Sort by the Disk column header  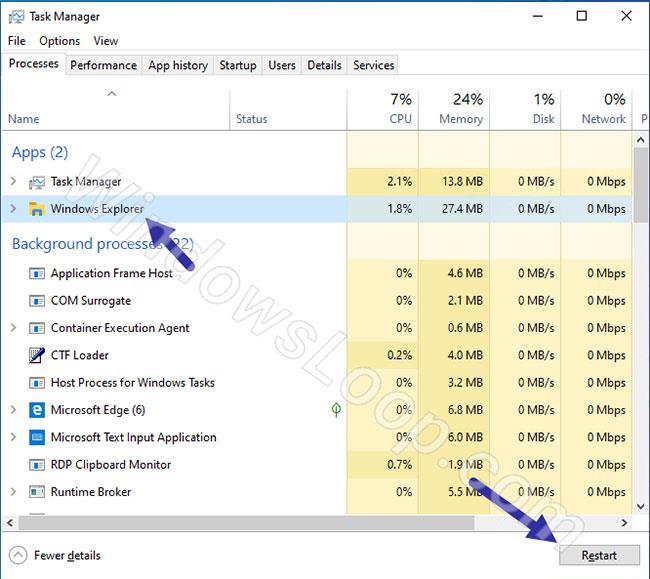point(525,110)
